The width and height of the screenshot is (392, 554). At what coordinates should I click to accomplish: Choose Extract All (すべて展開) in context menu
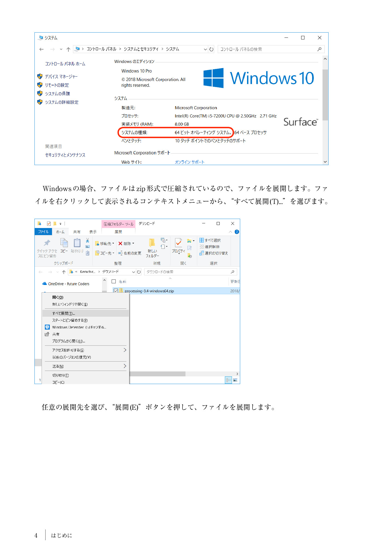tap(86, 313)
